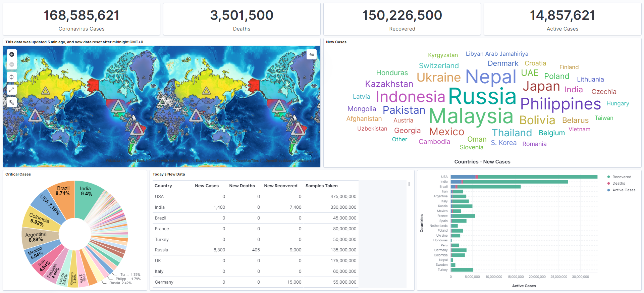The width and height of the screenshot is (644, 293).
Task: Click the 150,226,500 Recovered metric
Action: tap(402, 19)
